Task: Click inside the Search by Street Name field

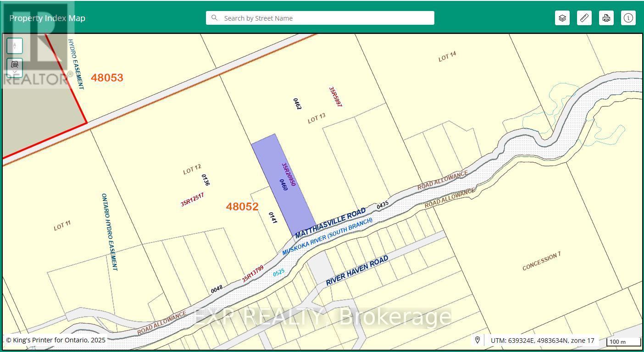Action: click(x=321, y=18)
